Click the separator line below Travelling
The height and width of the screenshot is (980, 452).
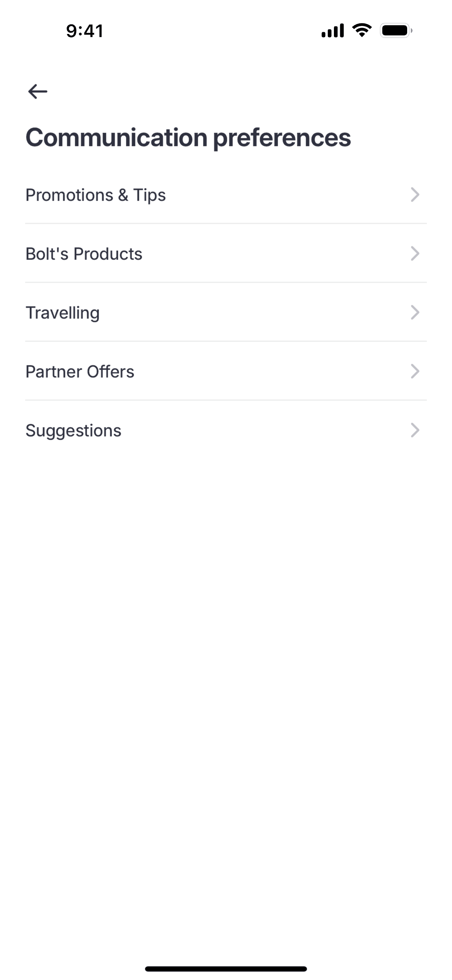pyautogui.click(x=226, y=341)
